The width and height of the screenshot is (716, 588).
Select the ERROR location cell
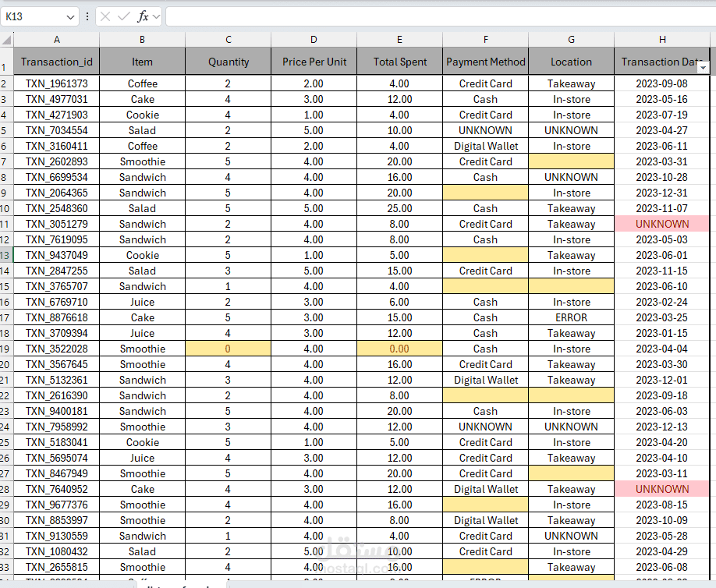pos(571,317)
